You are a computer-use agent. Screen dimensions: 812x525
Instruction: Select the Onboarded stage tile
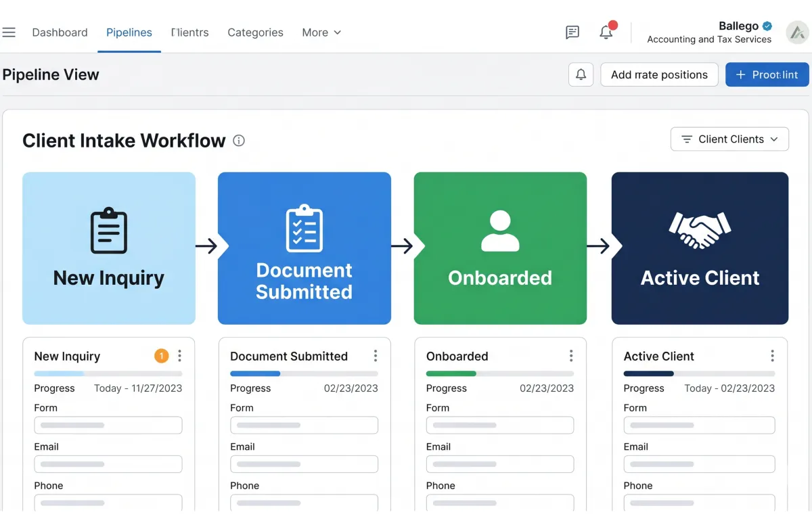click(x=500, y=248)
